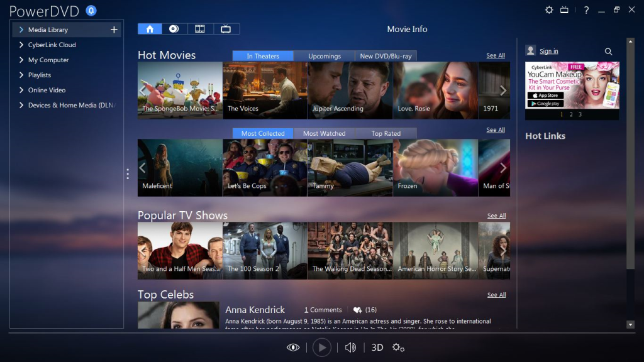644x362 pixels.
Task: Switch to the disc tab icon
Action: pyautogui.click(x=174, y=29)
